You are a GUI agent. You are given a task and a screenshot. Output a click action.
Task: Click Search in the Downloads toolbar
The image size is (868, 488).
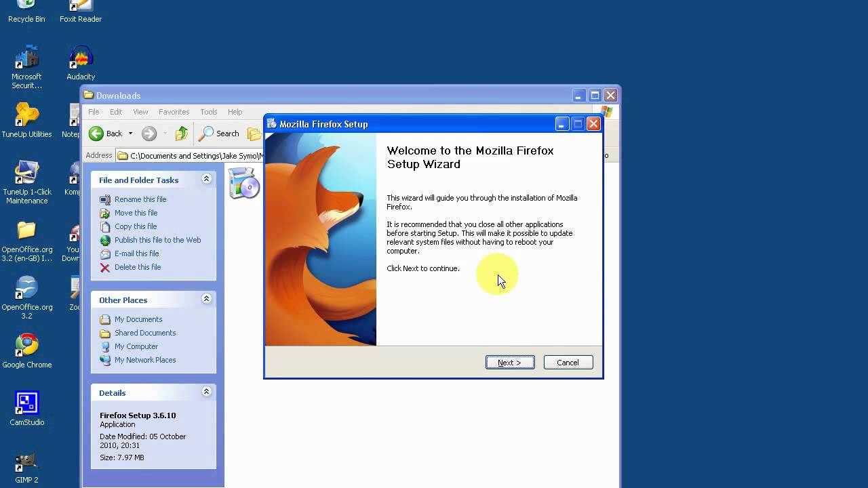[x=219, y=134]
